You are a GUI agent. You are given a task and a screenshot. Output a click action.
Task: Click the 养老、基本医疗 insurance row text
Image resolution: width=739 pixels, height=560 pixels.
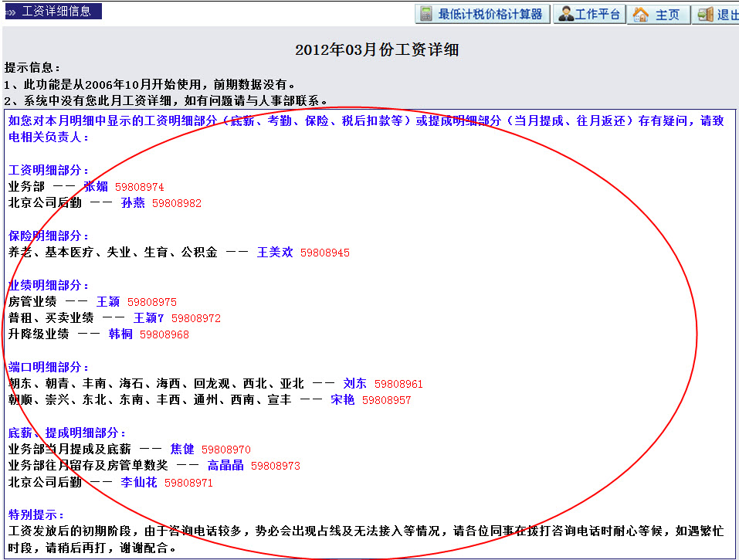[x=113, y=252]
